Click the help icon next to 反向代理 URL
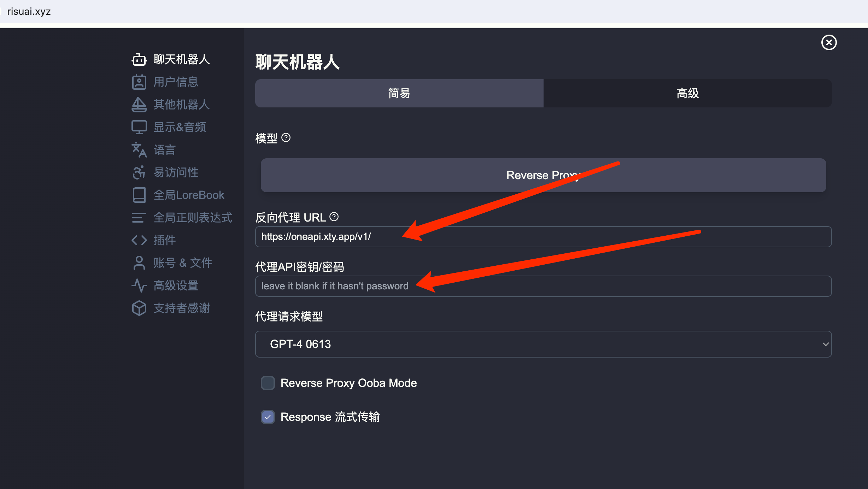The width and height of the screenshot is (868, 489). point(334,217)
